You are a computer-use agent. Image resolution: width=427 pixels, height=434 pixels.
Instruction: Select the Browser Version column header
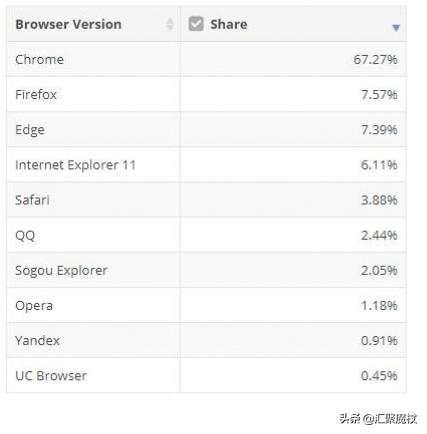coord(68,24)
